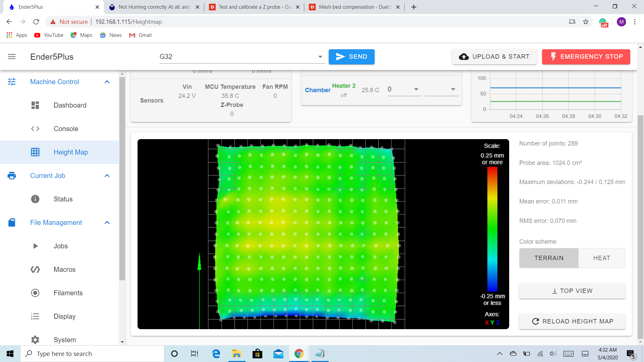Select the TERRAIN color scheme
The height and width of the screenshot is (362, 644).
tap(549, 258)
